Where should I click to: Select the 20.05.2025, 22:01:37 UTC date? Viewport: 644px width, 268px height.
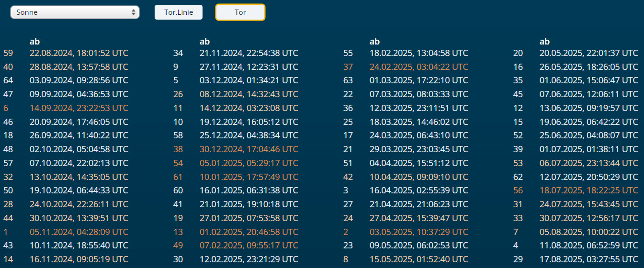pos(588,53)
